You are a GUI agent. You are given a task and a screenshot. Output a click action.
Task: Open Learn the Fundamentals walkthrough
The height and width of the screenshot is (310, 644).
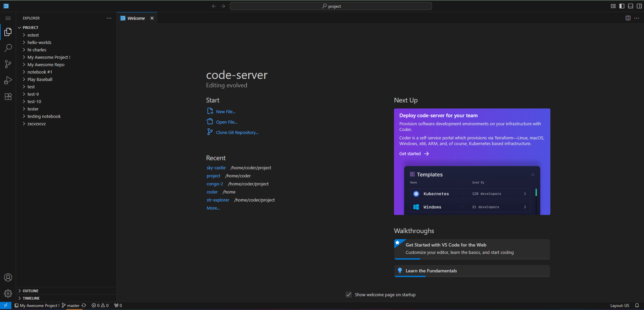point(472,271)
